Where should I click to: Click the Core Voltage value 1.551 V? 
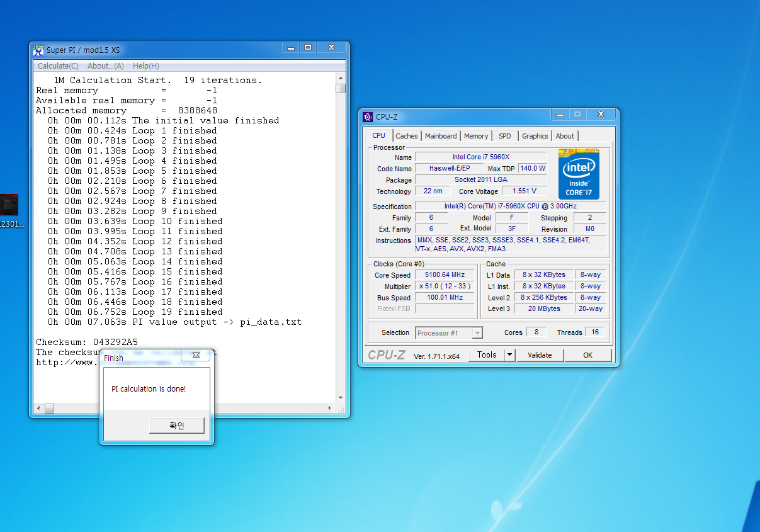coord(525,191)
